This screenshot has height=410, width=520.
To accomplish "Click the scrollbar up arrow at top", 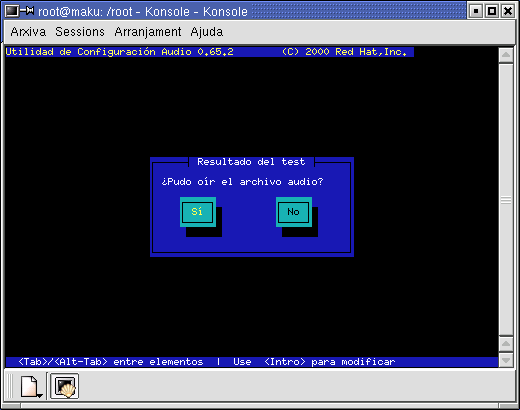I will [x=506, y=55].
